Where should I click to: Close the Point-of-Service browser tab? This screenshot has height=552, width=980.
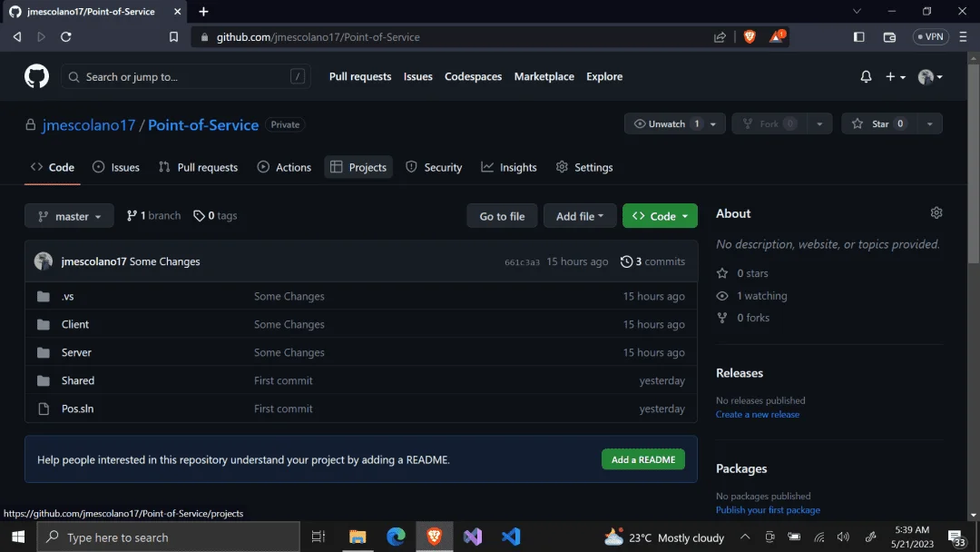pyautogui.click(x=178, y=11)
